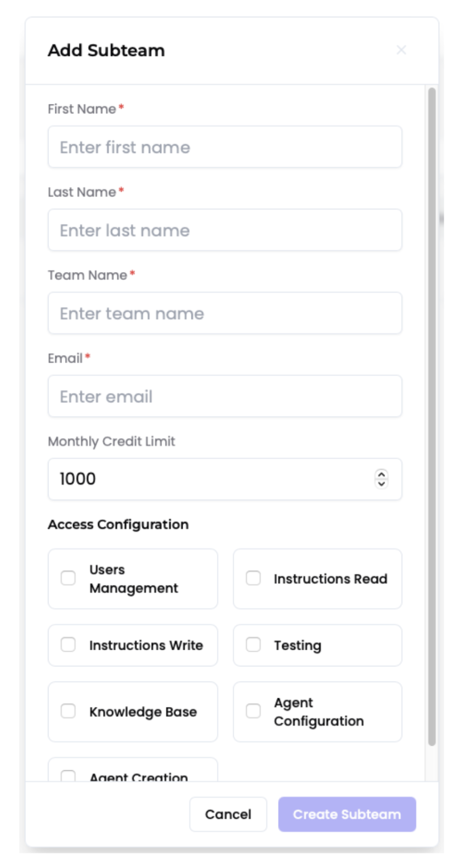Check the Users Management access box
Image resolution: width=461 pixels, height=868 pixels.
click(x=68, y=579)
